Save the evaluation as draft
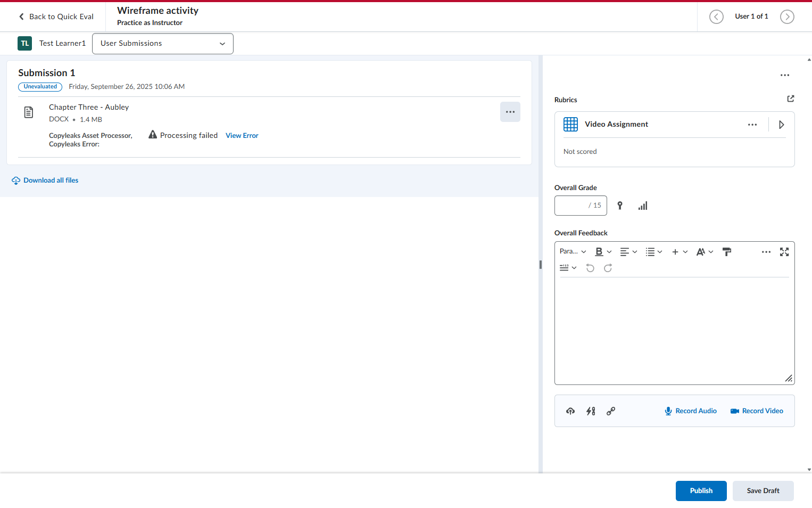Viewport: 812px width, 508px height. click(763, 491)
